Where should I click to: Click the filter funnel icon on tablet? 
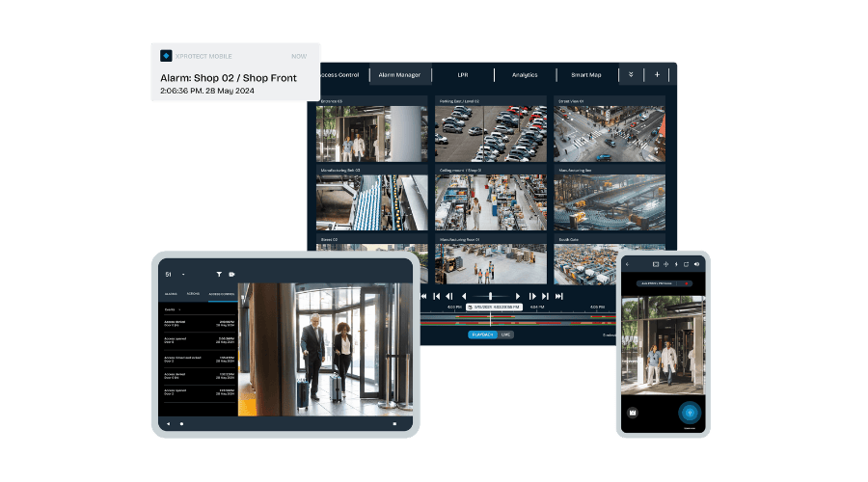pyautogui.click(x=219, y=275)
